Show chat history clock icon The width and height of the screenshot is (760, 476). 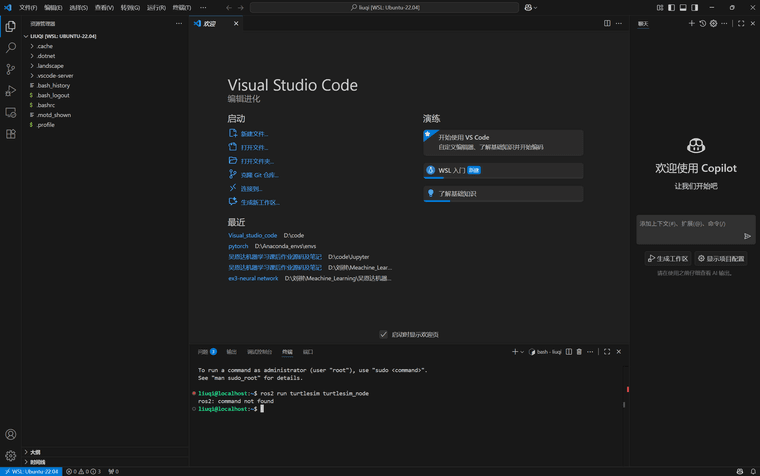[x=702, y=23]
